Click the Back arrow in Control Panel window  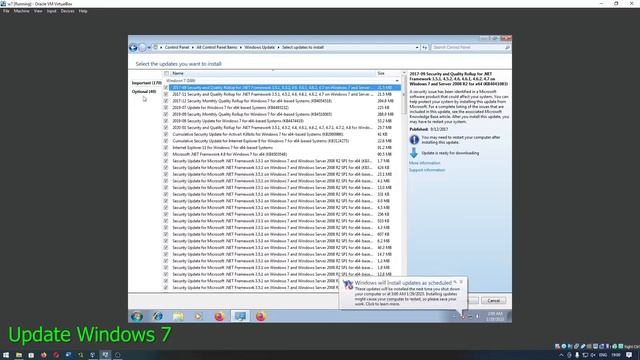point(133,48)
